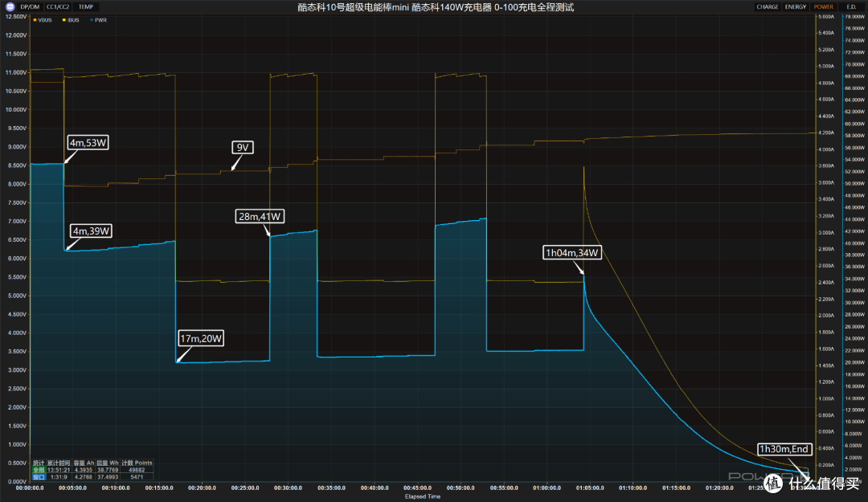This screenshot has width=868, height=502.
Task: Click the 4.200A current axis label
Action: point(826,133)
